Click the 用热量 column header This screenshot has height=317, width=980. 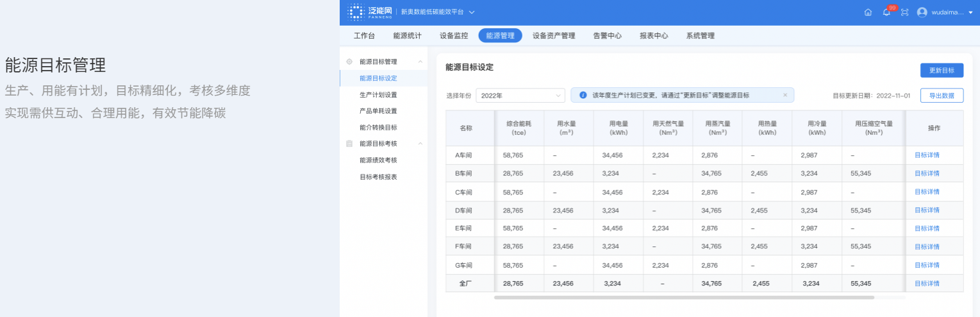[x=767, y=128]
